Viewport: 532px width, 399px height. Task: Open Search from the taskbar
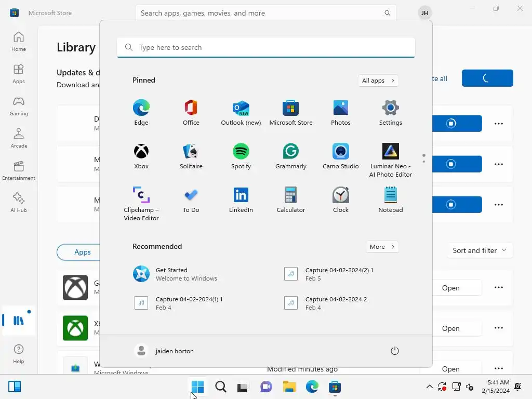(x=220, y=387)
